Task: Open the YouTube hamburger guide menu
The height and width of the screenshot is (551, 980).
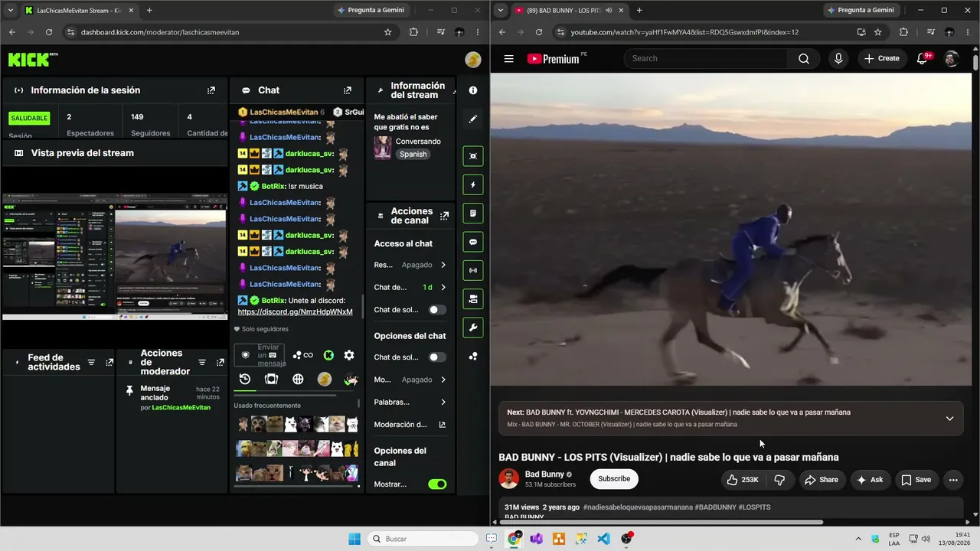Action: pos(508,58)
